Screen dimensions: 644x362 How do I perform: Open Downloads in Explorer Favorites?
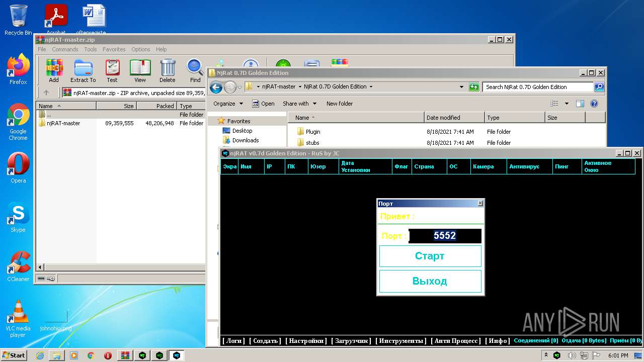[246, 140]
